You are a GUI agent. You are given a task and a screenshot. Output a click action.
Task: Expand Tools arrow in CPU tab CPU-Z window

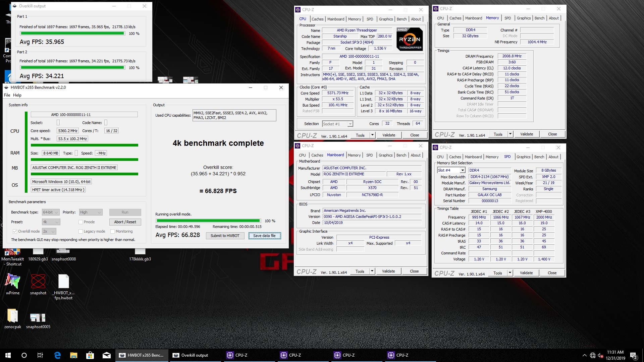pyautogui.click(x=372, y=135)
